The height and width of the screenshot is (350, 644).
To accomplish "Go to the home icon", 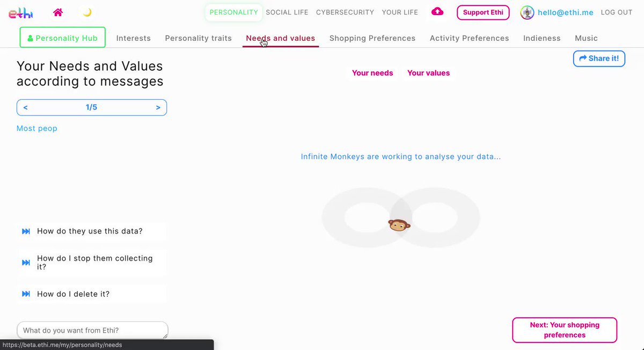I will pos(58,12).
